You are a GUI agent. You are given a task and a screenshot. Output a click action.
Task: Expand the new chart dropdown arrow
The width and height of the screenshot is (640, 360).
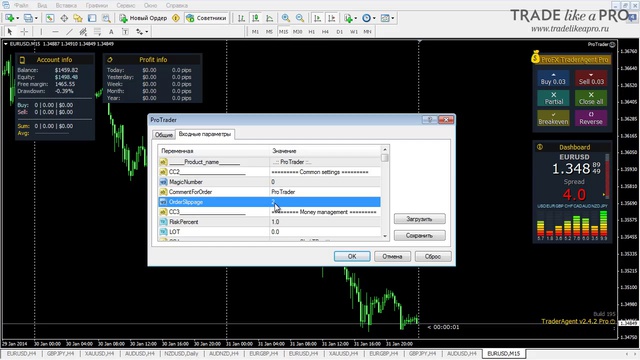point(18,18)
